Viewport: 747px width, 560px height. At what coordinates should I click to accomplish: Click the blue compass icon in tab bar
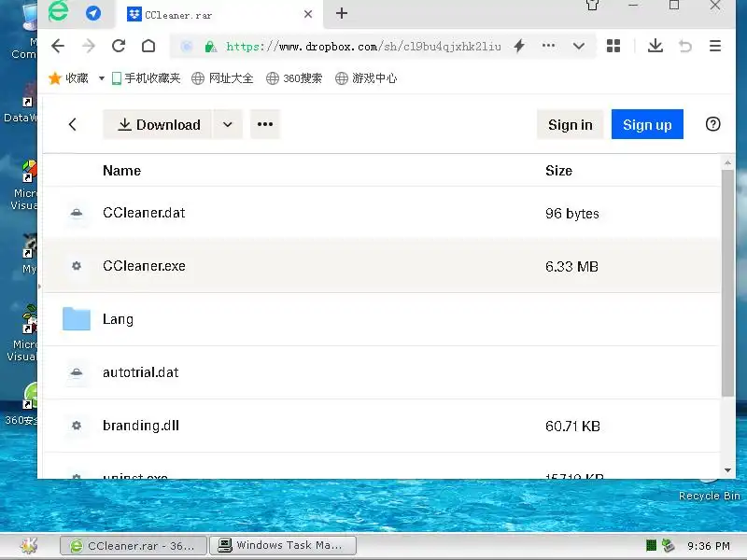(93, 13)
